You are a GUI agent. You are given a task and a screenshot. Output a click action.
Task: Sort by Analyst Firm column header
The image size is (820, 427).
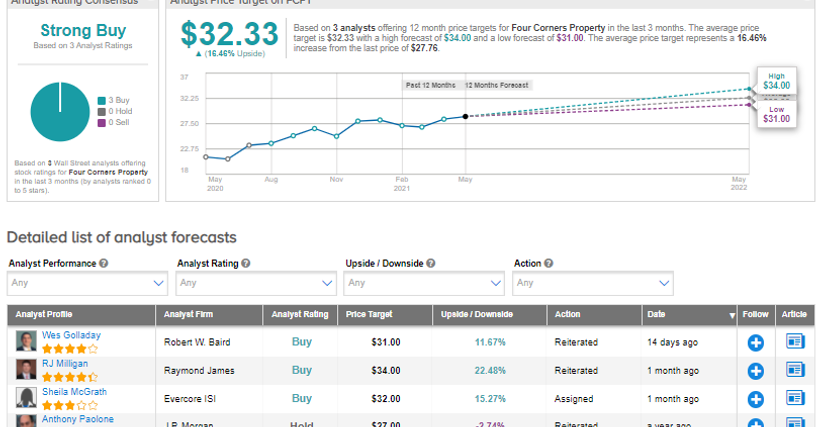pyautogui.click(x=188, y=314)
